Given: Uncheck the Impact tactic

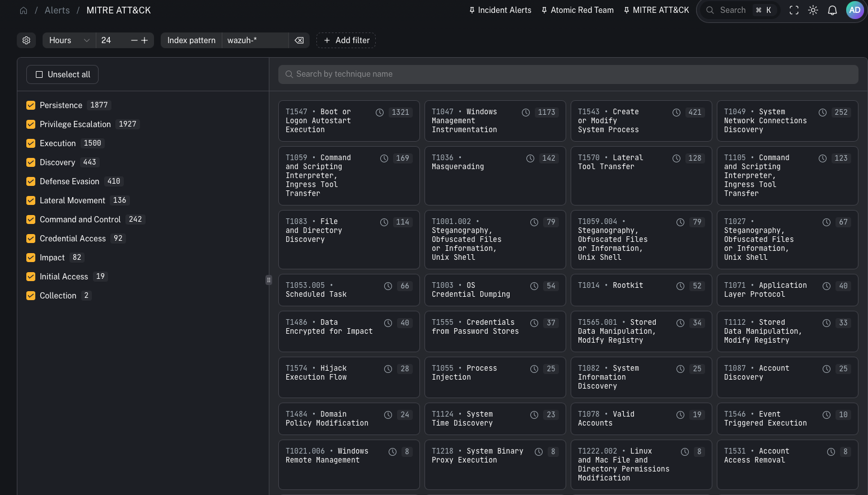Looking at the screenshot, I should point(31,258).
